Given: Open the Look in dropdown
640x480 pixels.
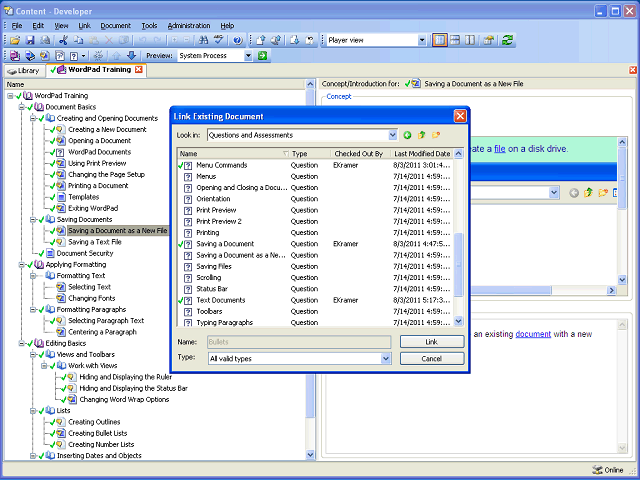Looking at the screenshot, I should coord(391,135).
